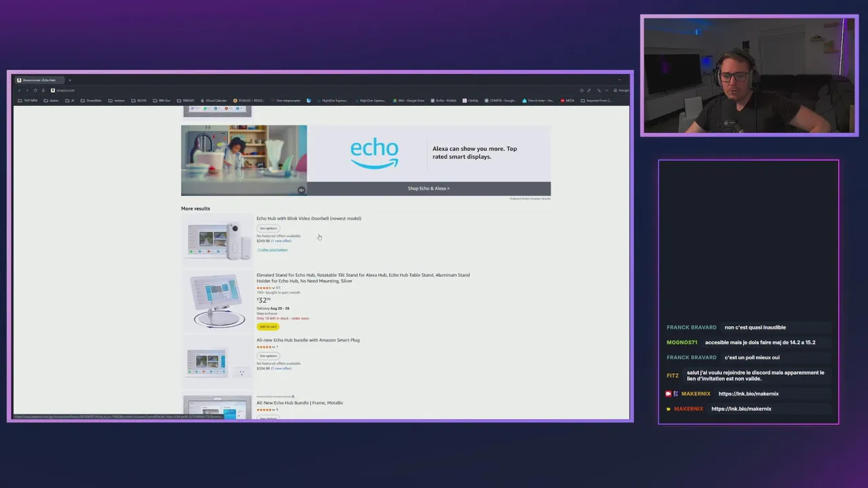Expand the Smart Plug bundle star rating popover

tap(265, 347)
